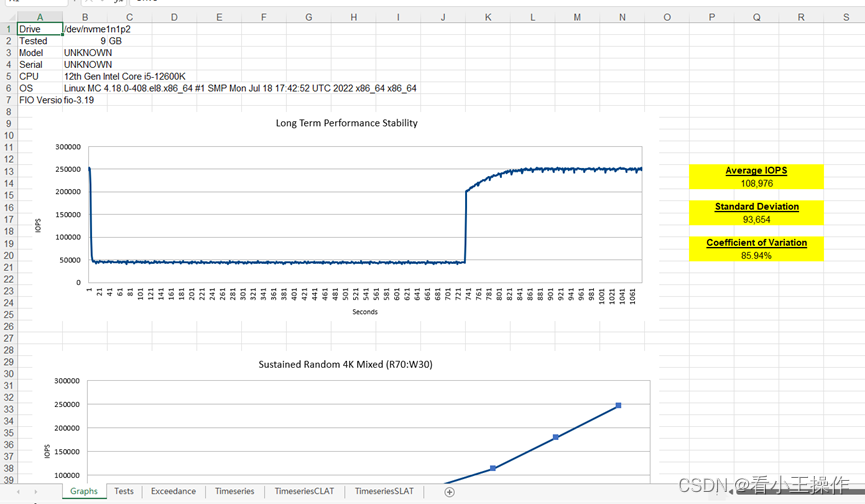This screenshot has height=504, width=865.
Task: Select column B header
Action: click(x=84, y=17)
